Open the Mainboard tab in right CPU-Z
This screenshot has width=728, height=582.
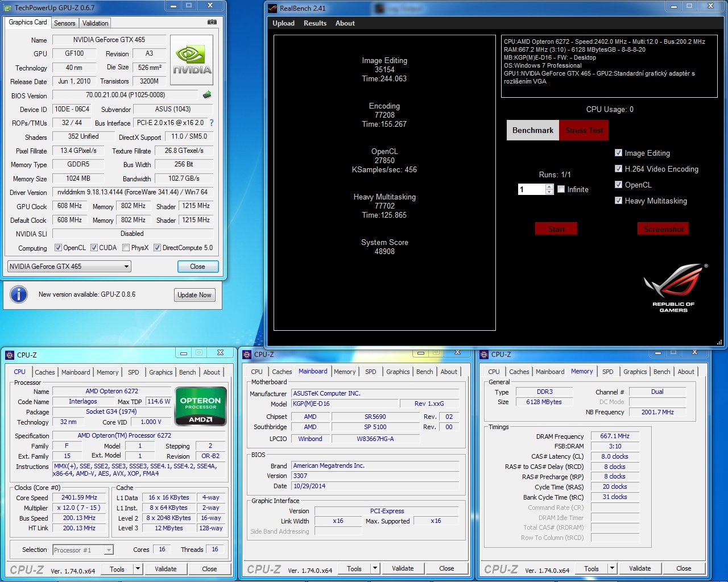[x=550, y=372]
